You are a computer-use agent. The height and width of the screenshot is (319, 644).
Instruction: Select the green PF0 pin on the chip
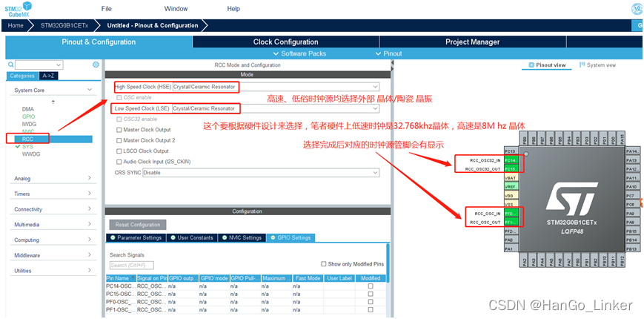point(511,214)
